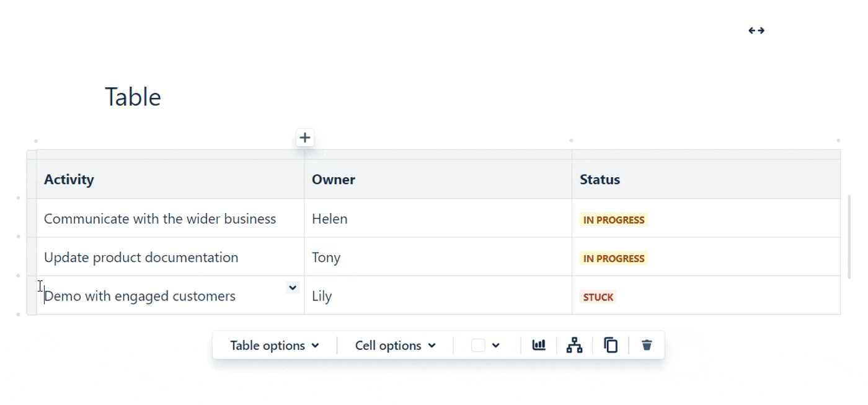Toggle page width expand arrows icon
The height and width of the screenshot is (405, 868).
coord(756,30)
